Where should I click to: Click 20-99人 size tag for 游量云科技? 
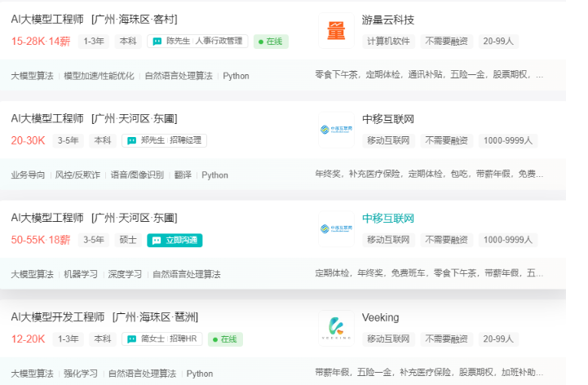tap(498, 42)
